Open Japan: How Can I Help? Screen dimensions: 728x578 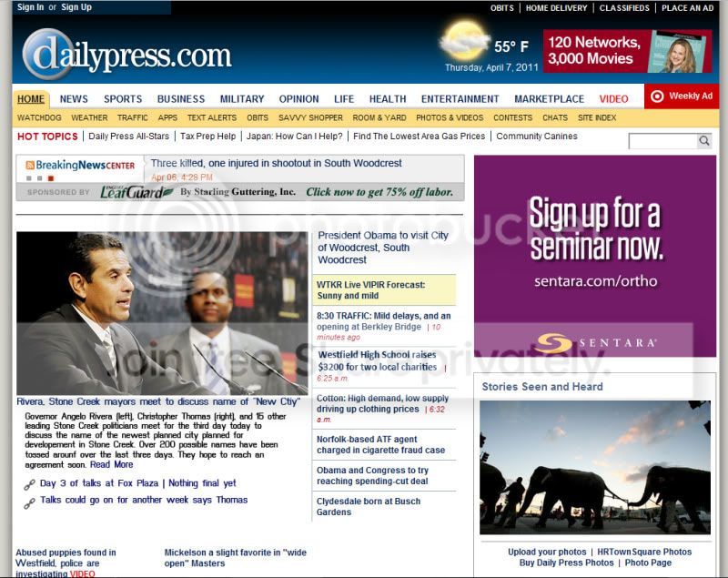(x=294, y=136)
